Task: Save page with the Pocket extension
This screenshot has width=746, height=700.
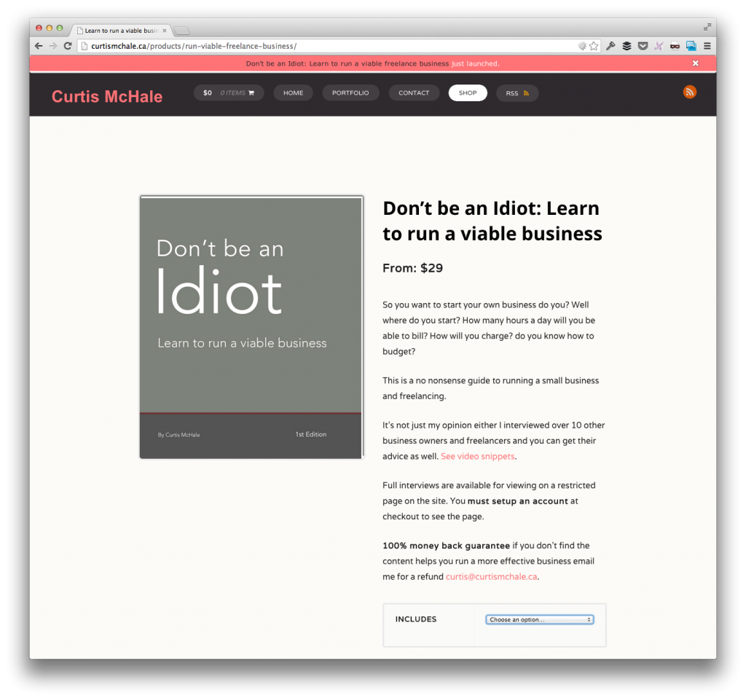Action: [643, 46]
